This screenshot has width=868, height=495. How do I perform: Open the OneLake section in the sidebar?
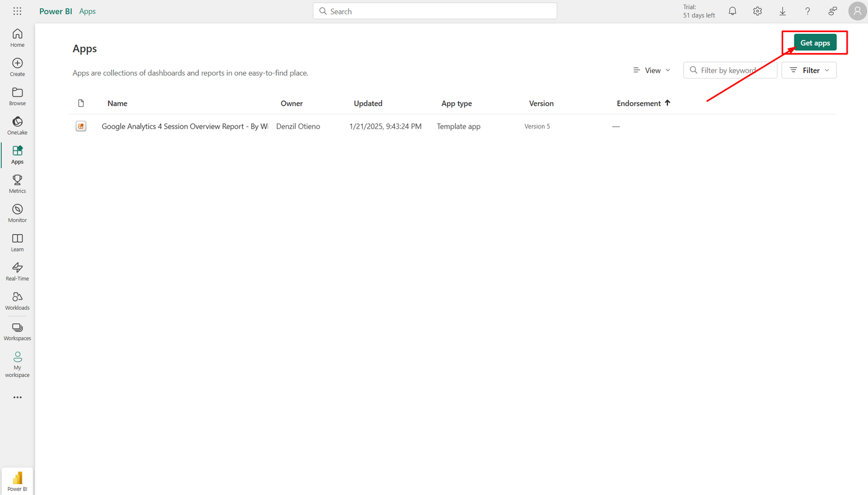coord(17,125)
